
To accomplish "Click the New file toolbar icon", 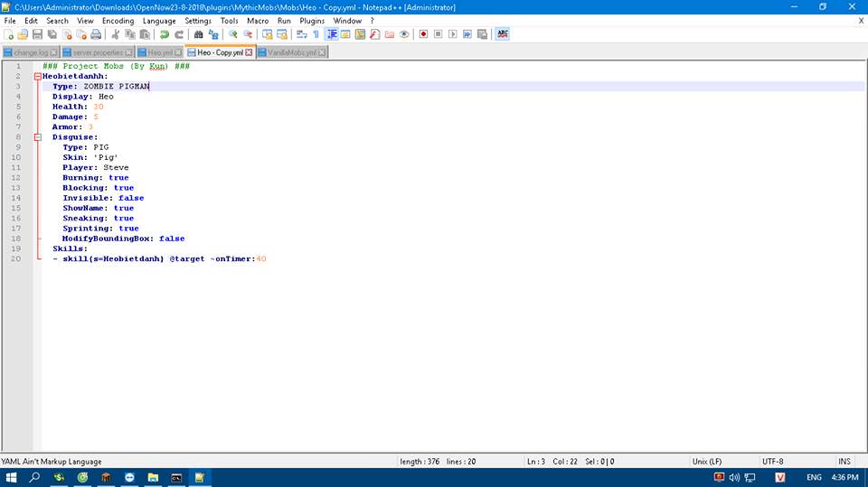I will (x=8, y=34).
